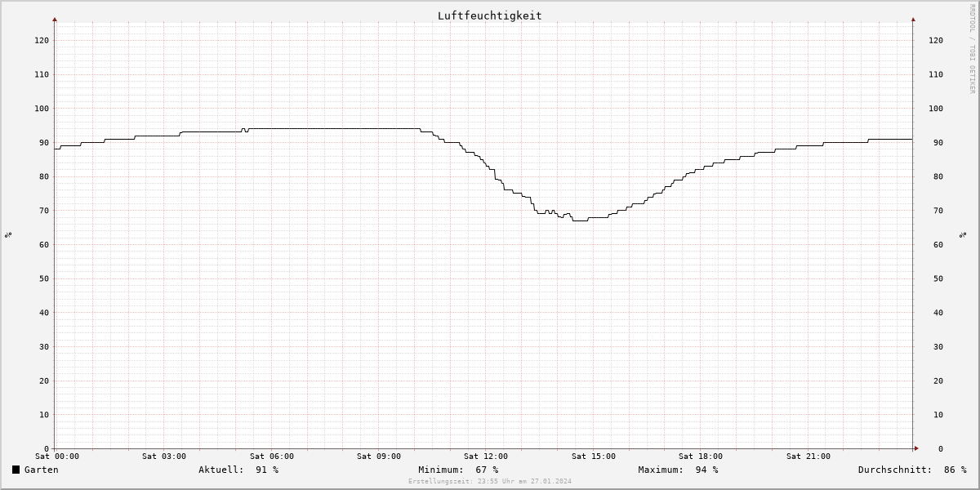
Task: Click the right axis 10 label
Action: click(x=938, y=415)
